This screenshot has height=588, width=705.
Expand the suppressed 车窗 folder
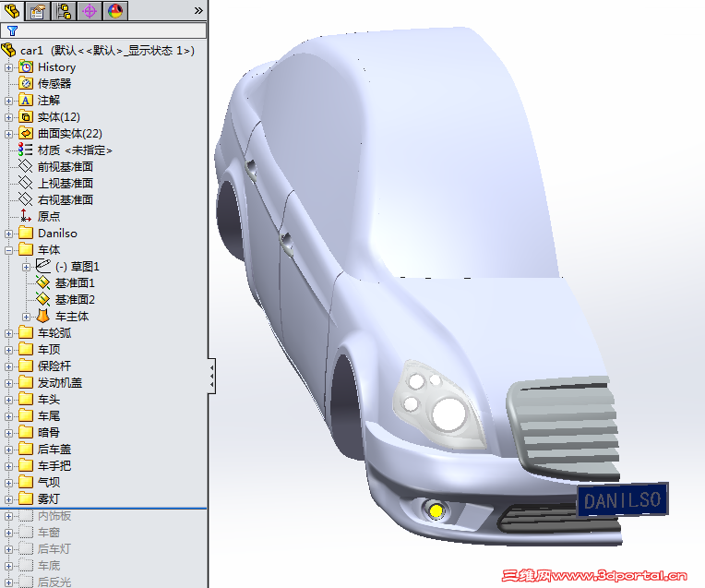point(8,534)
